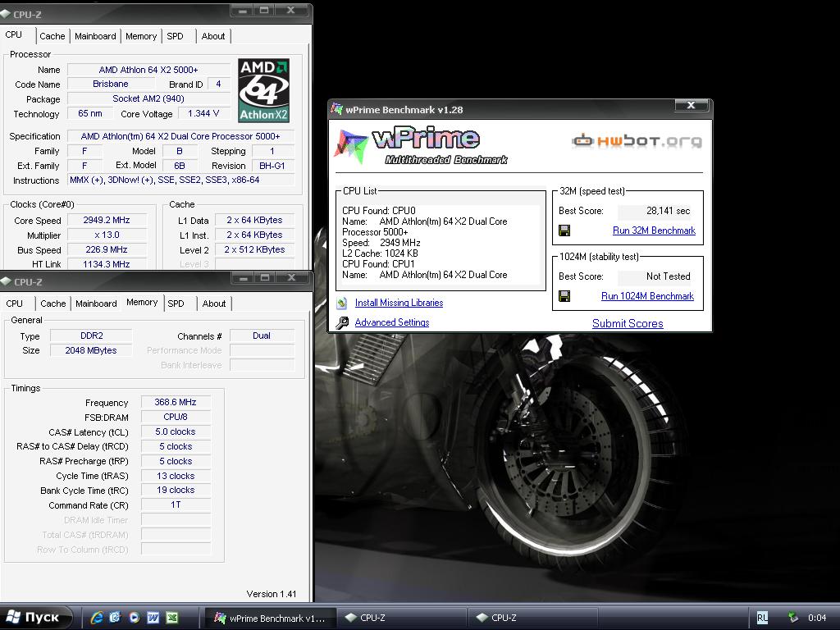Click the Multiplier value x 13.0
The width and height of the screenshot is (840, 630).
click(107, 235)
